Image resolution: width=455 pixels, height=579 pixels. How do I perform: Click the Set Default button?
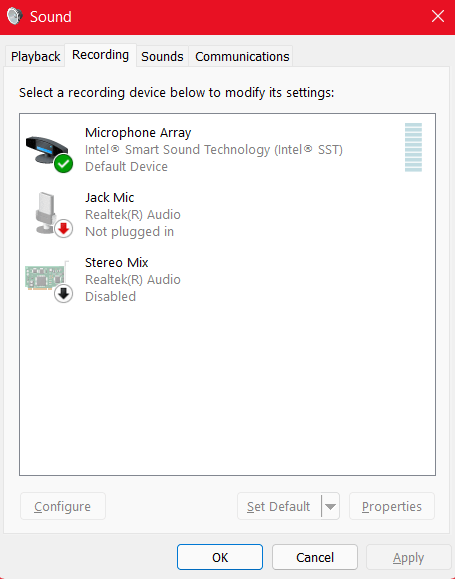[279, 506]
